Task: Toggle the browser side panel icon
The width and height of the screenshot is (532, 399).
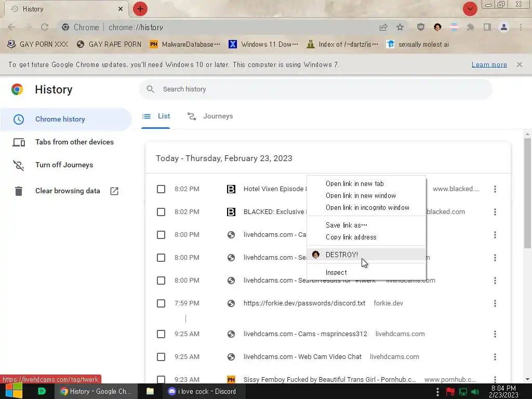Action: [x=487, y=27]
